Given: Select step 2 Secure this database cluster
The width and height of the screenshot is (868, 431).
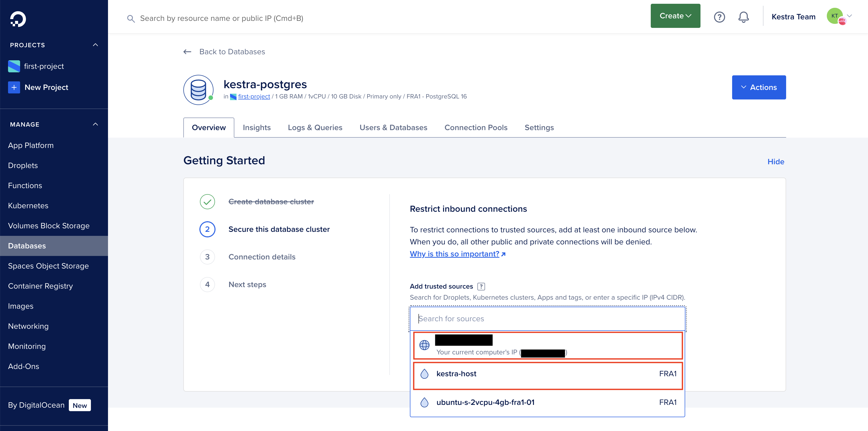Looking at the screenshot, I should tap(279, 229).
